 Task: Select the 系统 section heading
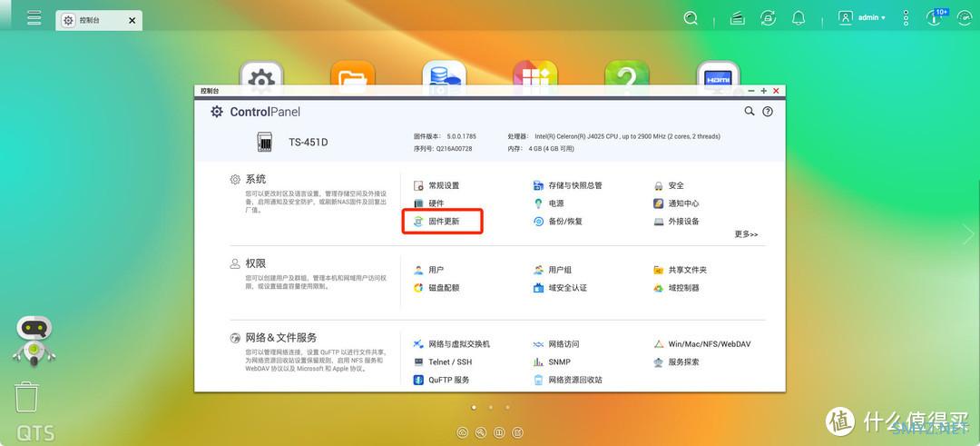pyautogui.click(x=256, y=180)
